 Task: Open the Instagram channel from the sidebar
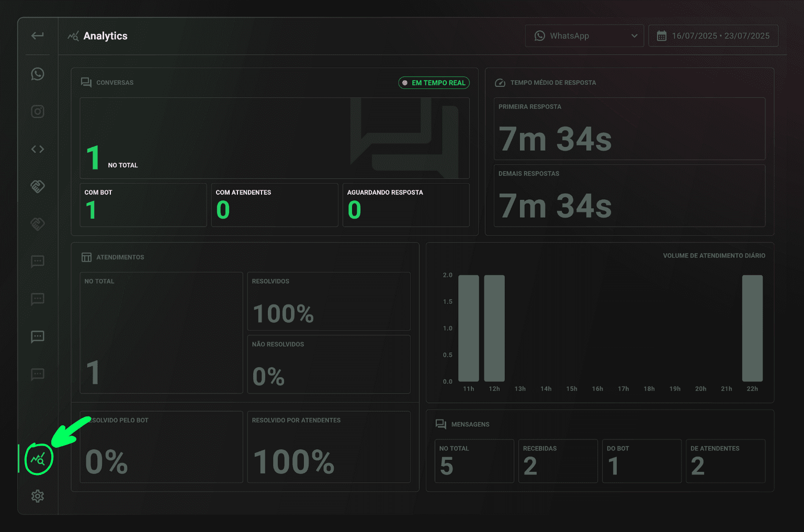click(x=38, y=111)
